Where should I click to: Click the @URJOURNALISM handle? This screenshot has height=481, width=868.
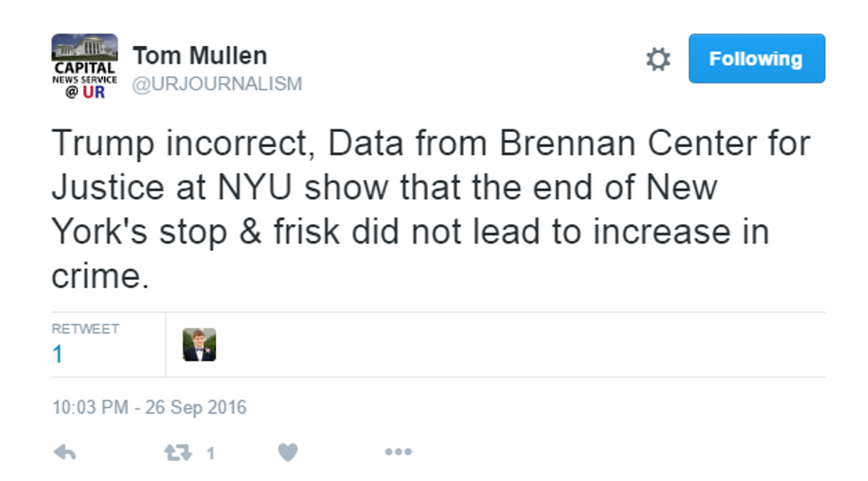[x=217, y=84]
